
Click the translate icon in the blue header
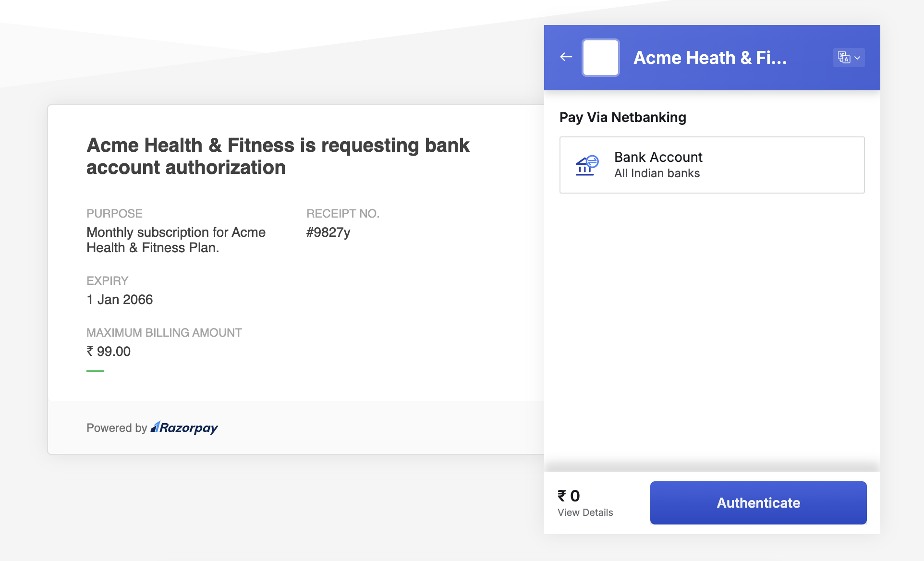(x=844, y=57)
